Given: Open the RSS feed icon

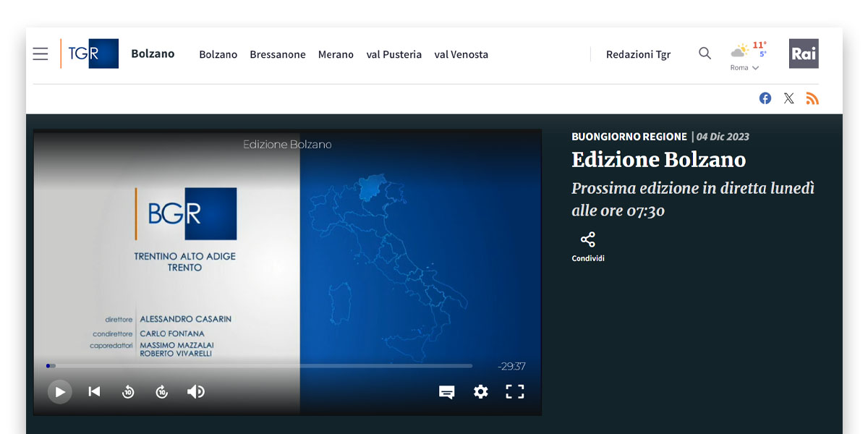Looking at the screenshot, I should click(812, 98).
